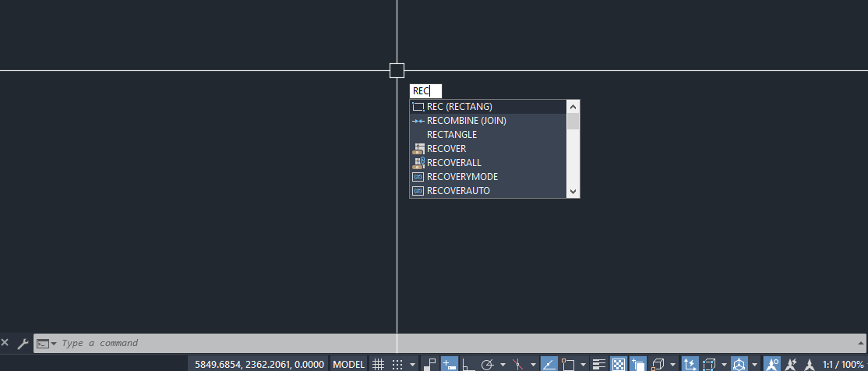Open gizmo type dropdown
Viewport: 868px width, 371px height.
coord(754,365)
